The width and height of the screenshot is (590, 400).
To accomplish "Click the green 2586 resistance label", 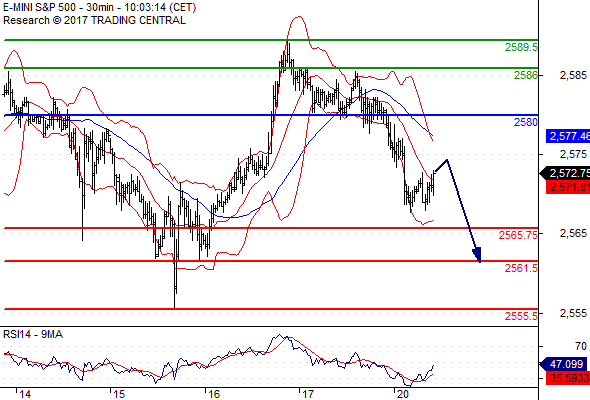I will pos(526,75).
